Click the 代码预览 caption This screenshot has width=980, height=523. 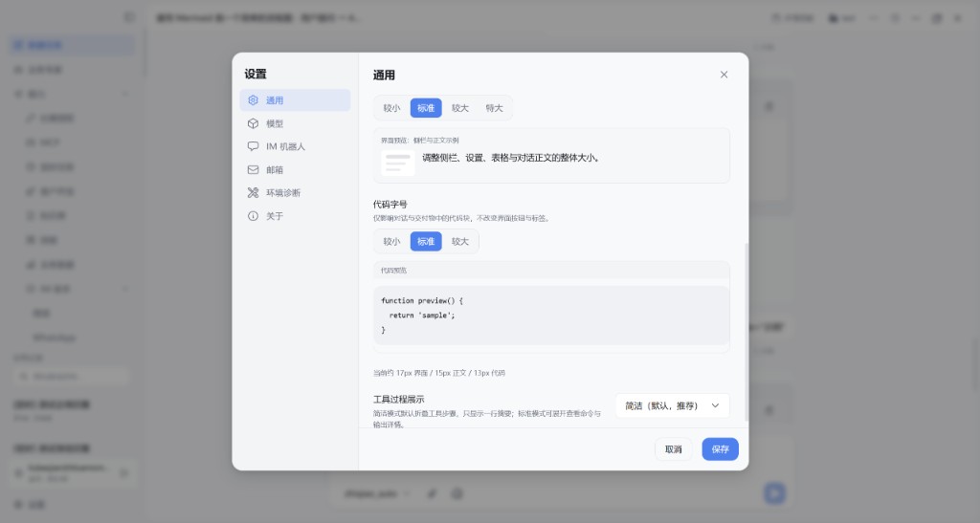tap(393, 271)
